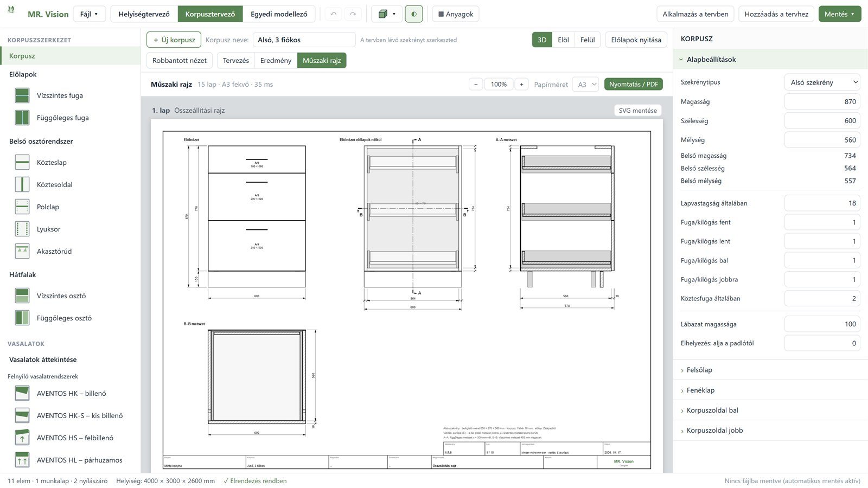Add a Függőleges fuga element
The height and width of the screenshot is (488, 868).
pyautogui.click(x=71, y=118)
